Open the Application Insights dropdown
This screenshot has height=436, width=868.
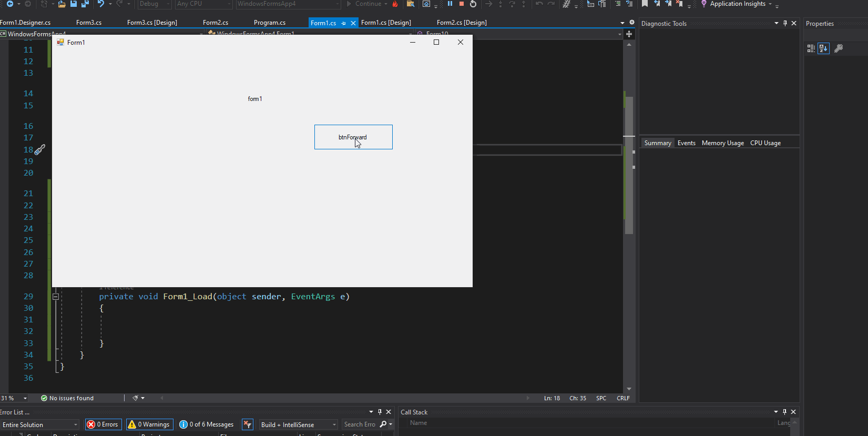pos(770,4)
